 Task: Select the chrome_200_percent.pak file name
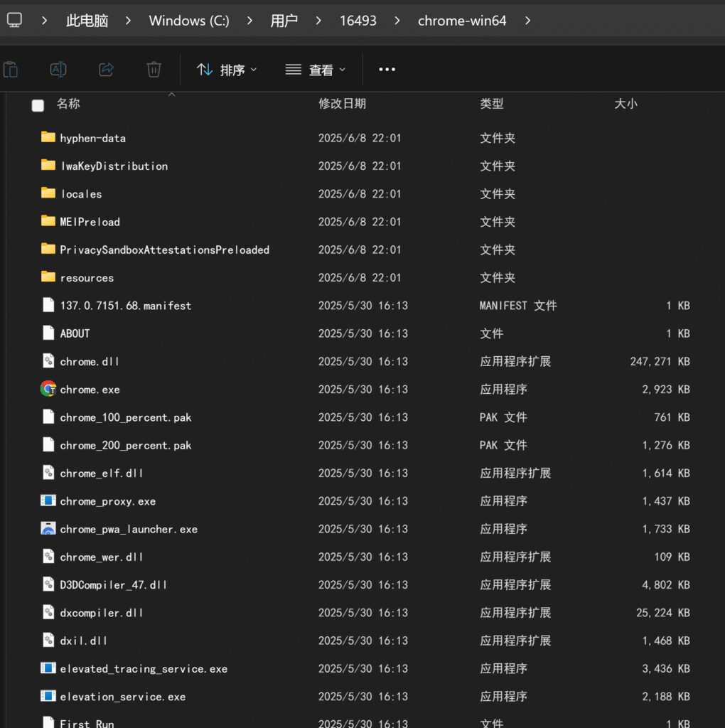coord(126,445)
